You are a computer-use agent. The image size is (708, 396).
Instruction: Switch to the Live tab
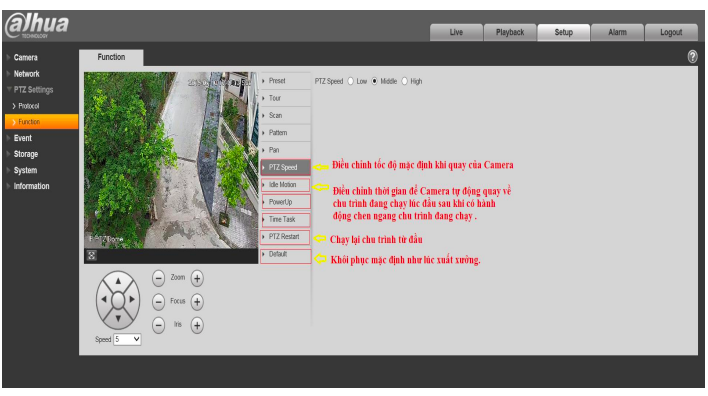[456, 33]
